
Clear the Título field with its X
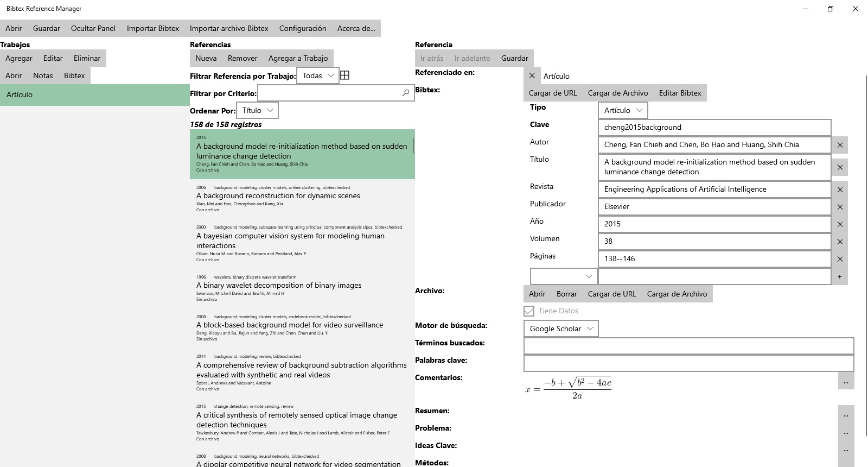pos(840,167)
